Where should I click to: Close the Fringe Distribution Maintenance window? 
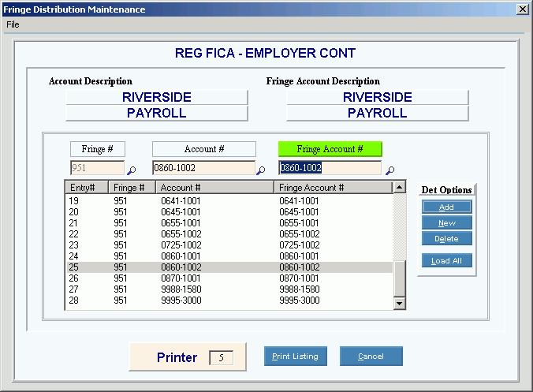pyautogui.click(x=523, y=9)
